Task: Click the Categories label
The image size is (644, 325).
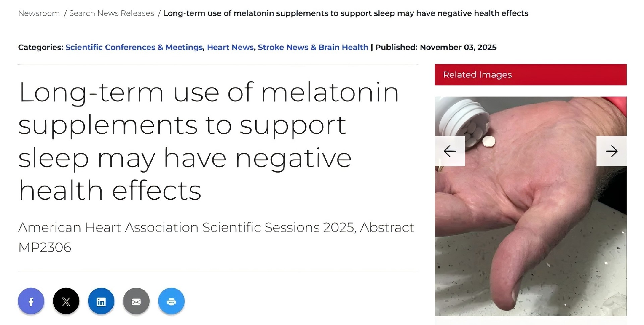Action: [41, 47]
